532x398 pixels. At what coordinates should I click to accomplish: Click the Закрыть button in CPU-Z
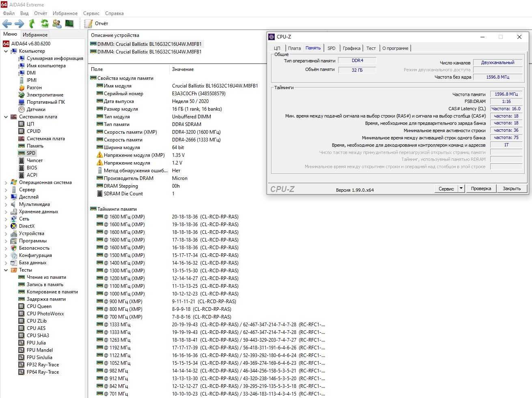[x=511, y=188]
